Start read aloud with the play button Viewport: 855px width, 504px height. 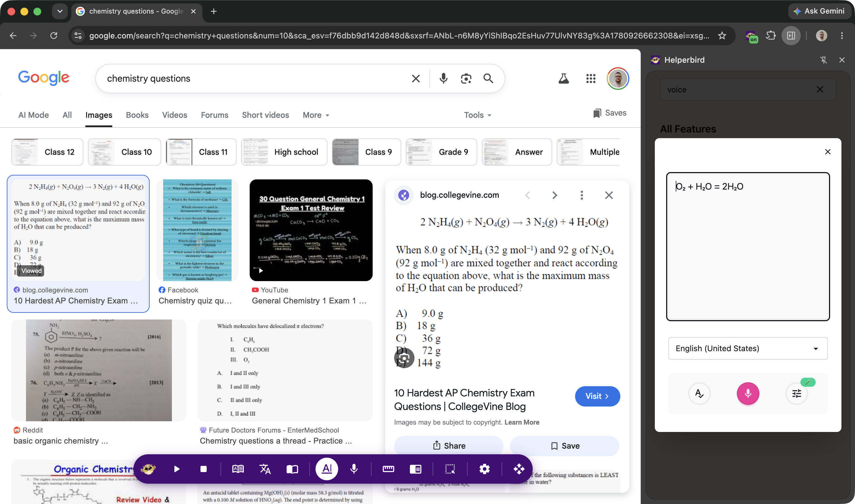(x=176, y=469)
